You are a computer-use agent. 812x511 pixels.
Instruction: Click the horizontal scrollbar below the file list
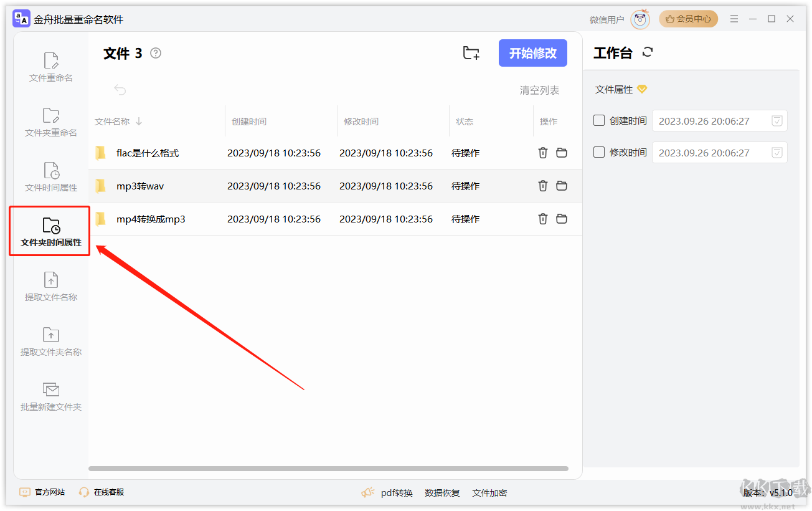point(330,468)
